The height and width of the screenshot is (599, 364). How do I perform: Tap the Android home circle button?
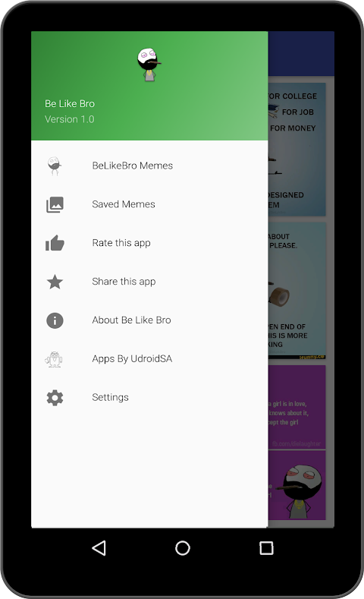183,548
